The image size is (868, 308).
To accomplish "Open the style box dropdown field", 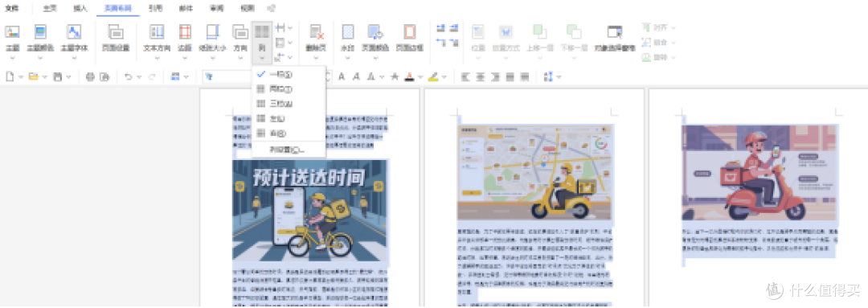I will tap(227, 76).
